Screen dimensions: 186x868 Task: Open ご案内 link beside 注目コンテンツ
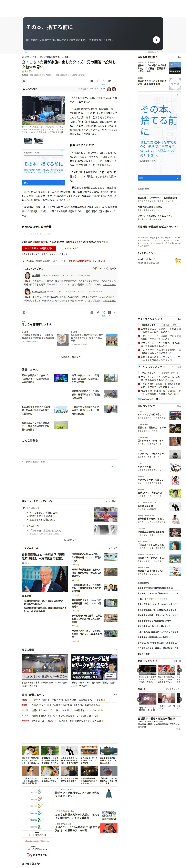178,406
